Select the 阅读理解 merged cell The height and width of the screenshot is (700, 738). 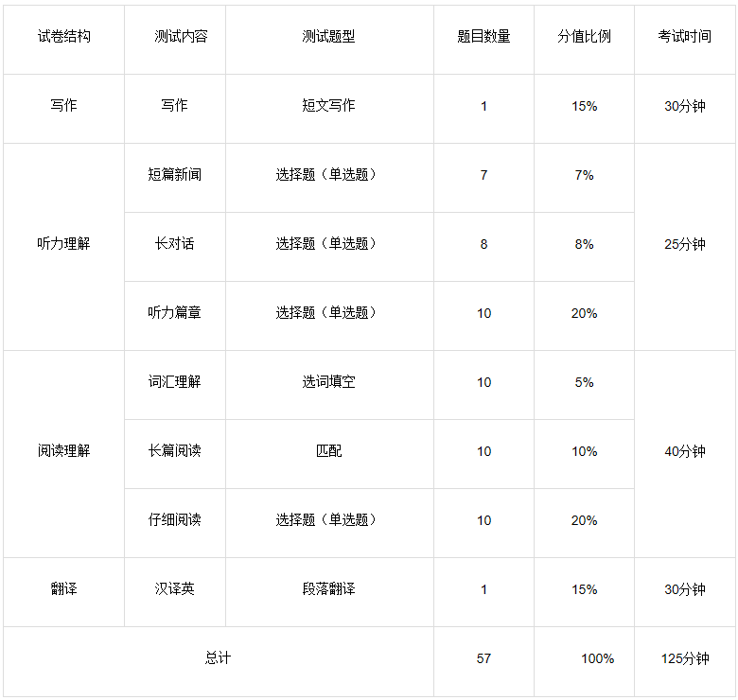63,454
